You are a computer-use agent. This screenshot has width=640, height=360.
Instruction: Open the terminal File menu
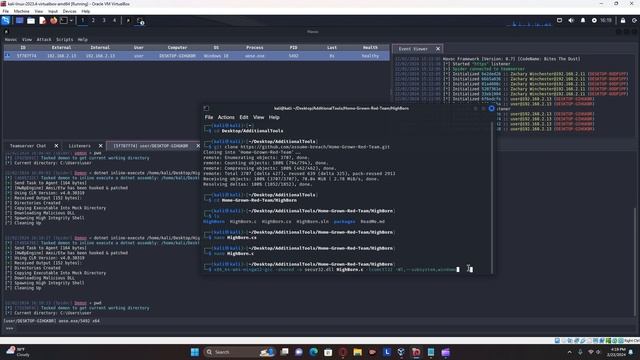tap(209, 117)
